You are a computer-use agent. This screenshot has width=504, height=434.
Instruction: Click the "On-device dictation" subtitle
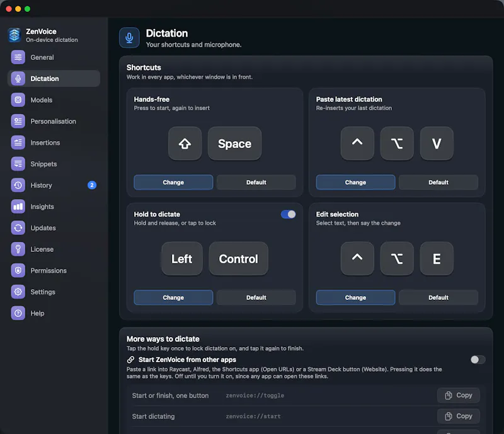point(52,40)
